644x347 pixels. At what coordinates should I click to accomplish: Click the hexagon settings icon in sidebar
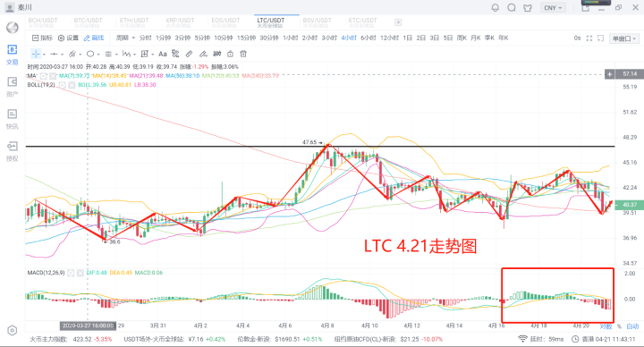pos(13,331)
